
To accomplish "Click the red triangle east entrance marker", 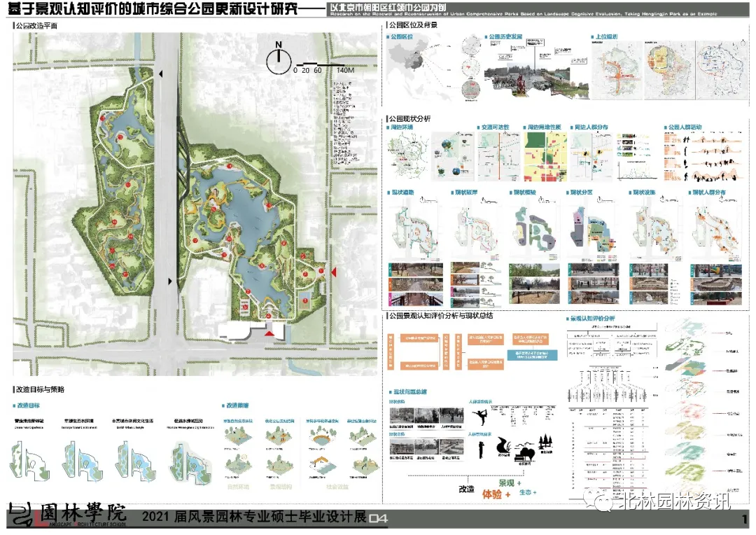I will (x=333, y=272).
